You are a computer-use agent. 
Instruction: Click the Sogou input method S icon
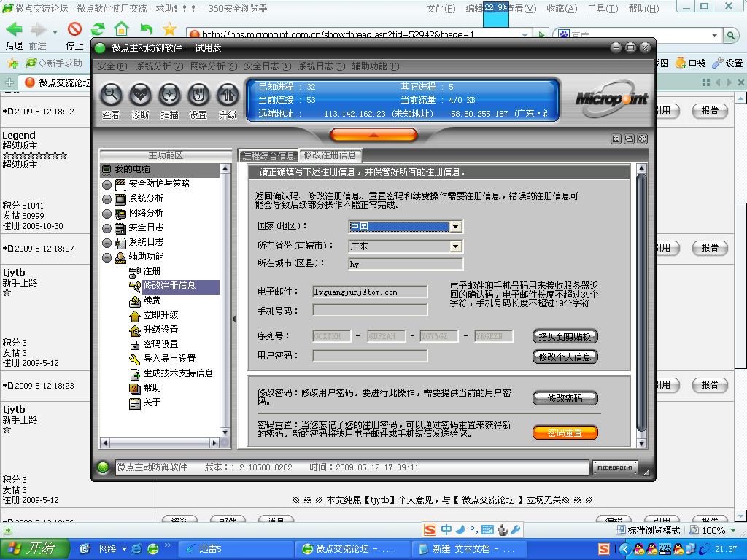tap(430, 530)
